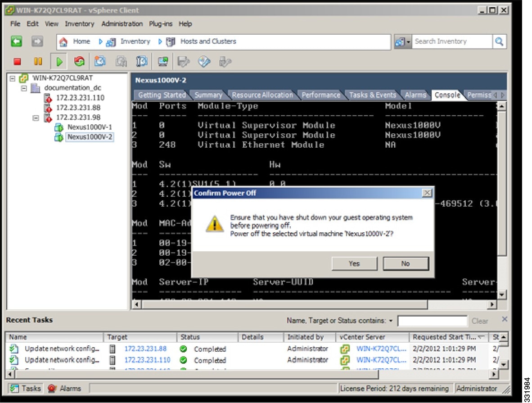Click the Revert to Snapshot icon

point(121,61)
